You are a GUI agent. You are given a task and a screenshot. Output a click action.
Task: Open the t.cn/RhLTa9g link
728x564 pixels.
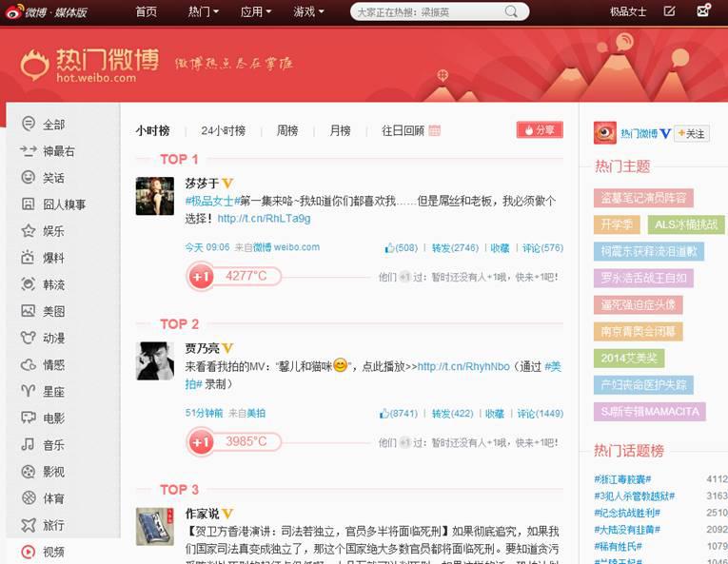coord(264,218)
